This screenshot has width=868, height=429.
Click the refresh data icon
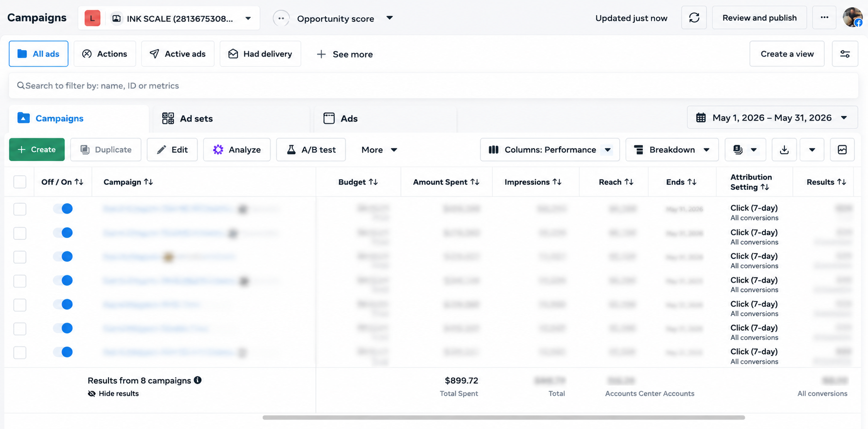point(694,18)
